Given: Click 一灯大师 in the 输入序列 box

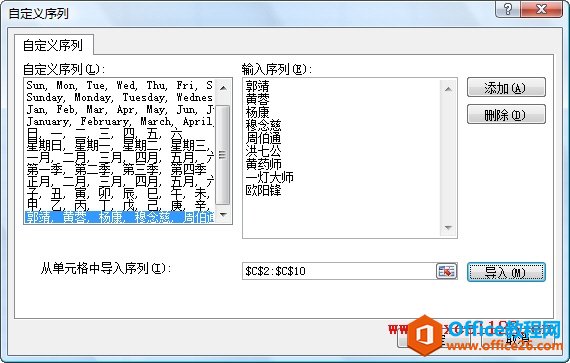Looking at the screenshot, I should click(269, 177).
